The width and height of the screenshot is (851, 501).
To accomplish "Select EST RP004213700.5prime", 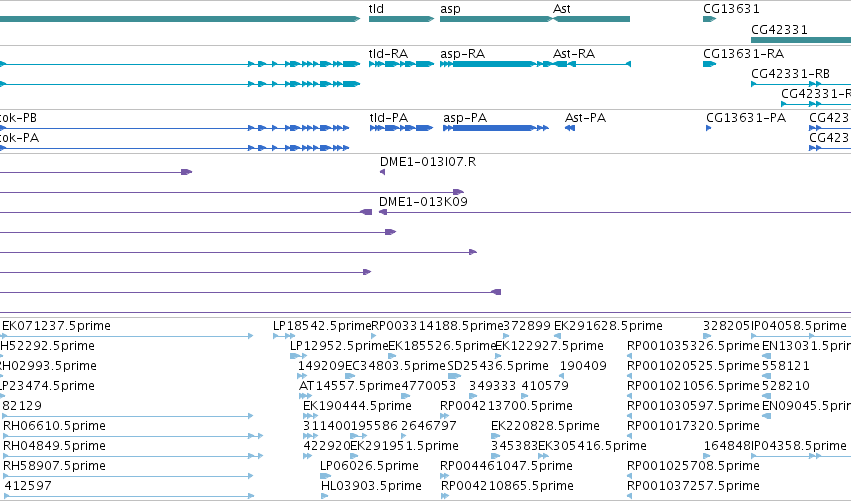I will [506, 406].
